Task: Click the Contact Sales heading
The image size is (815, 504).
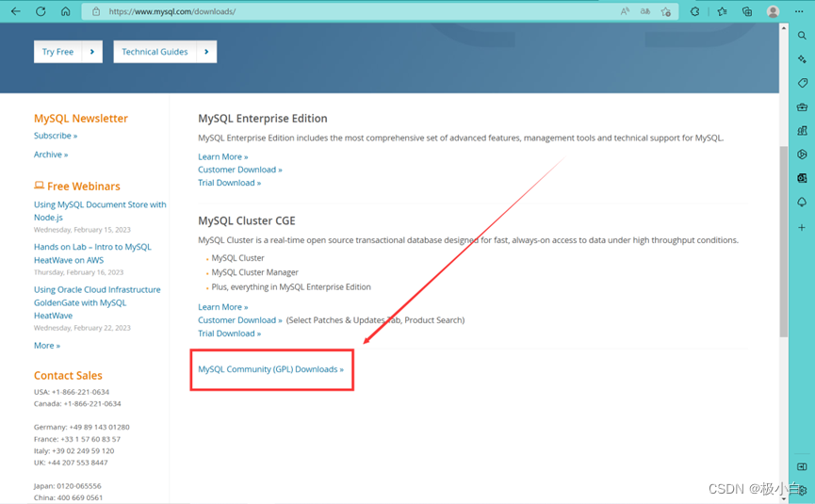Action: 68,375
